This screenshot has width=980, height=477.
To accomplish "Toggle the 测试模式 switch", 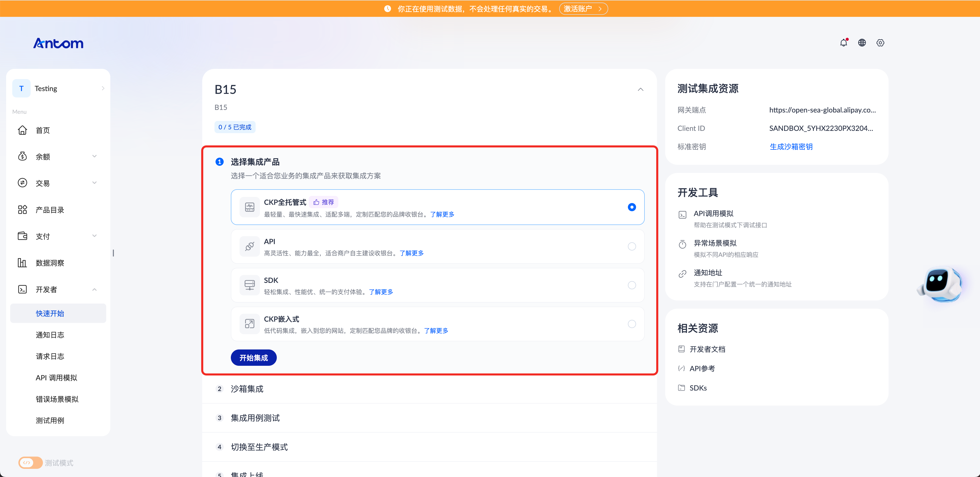I will tap(30, 462).
